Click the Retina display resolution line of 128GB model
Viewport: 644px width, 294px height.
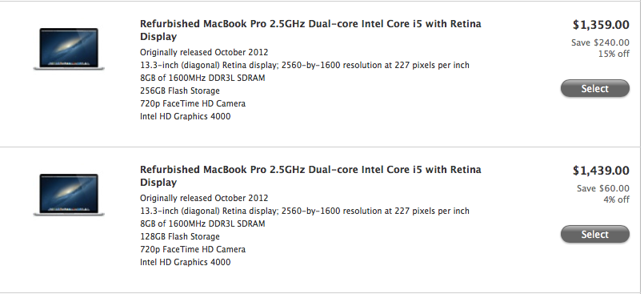(x=305, y=211)
